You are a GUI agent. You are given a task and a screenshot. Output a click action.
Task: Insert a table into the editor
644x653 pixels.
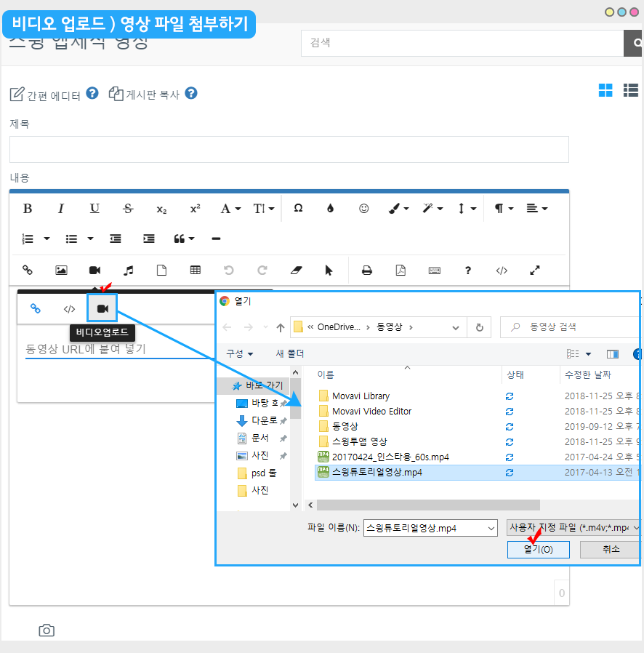[195, 271]
